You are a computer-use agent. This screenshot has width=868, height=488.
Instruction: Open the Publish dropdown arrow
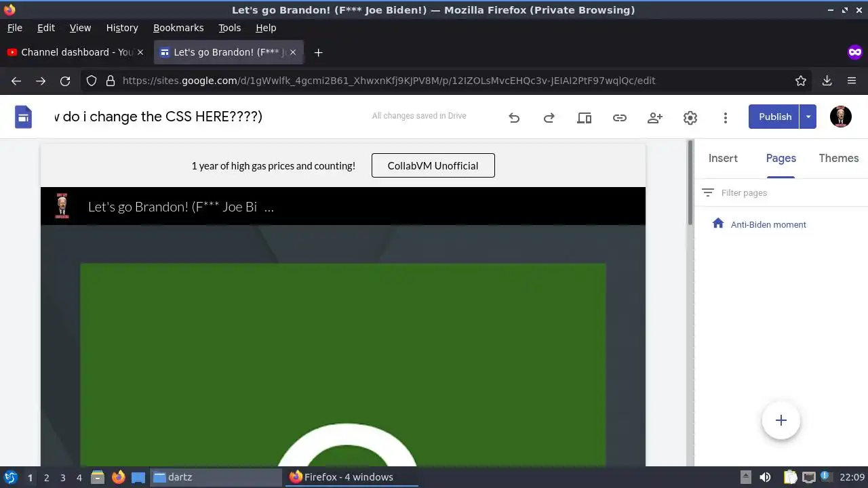tap(808, 117)
